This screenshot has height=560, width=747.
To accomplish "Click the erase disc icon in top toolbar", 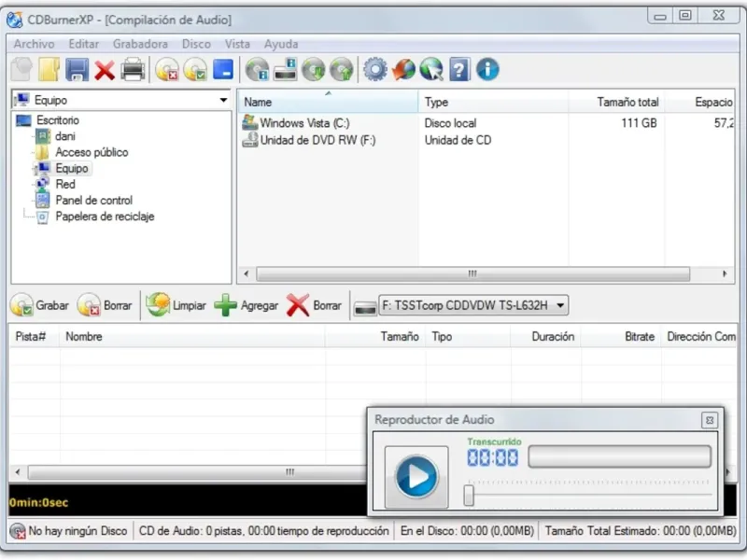I will tap(167, 69).
